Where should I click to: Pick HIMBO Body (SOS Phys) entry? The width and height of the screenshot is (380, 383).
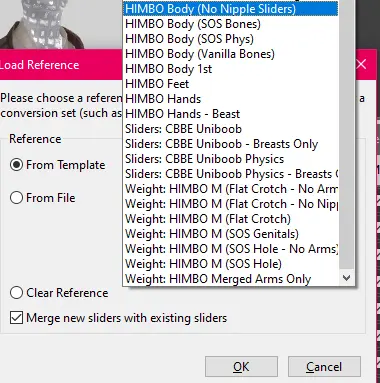point(231,39)
